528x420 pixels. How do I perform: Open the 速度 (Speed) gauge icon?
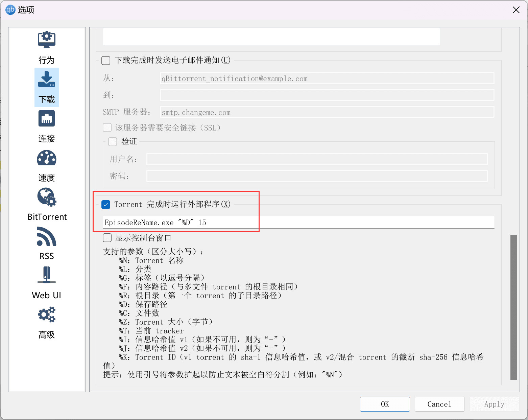47,158
